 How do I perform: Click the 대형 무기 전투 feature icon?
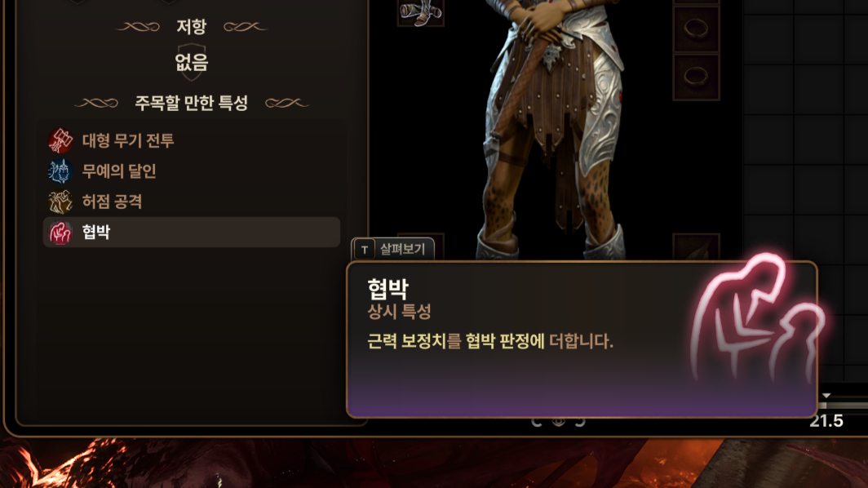coord(60,140)
